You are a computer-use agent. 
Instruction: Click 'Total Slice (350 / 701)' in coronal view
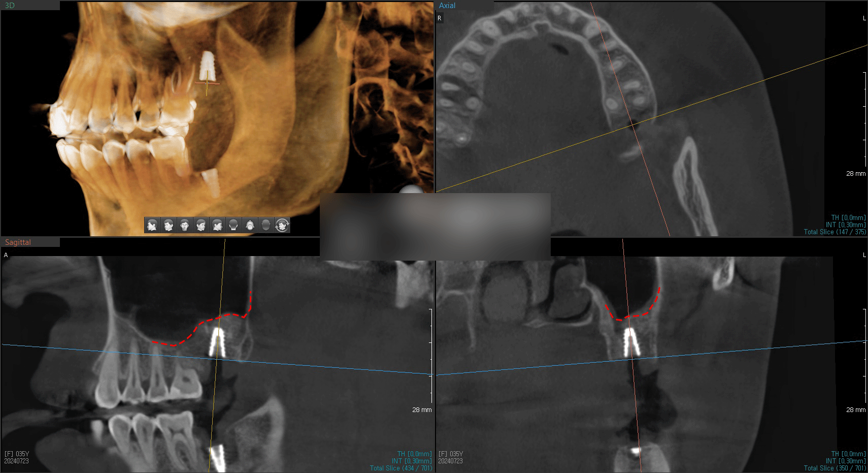click(834, 468)
